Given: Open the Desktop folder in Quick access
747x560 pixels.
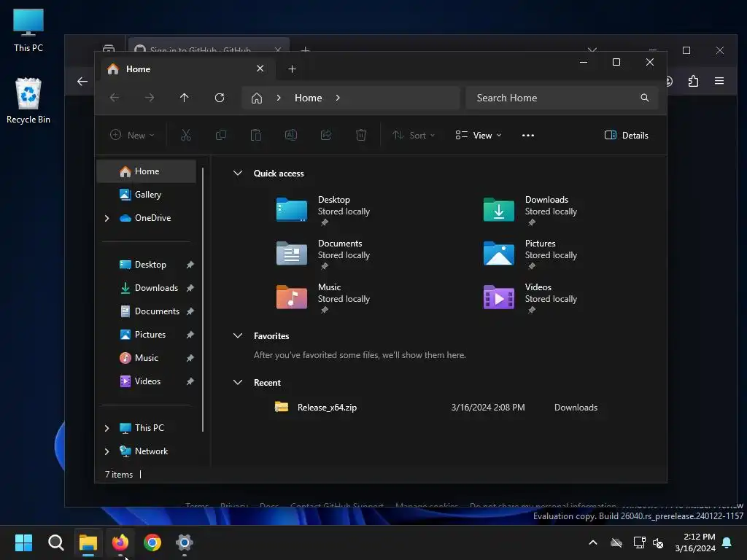Looking at the screenshot, I should coord(324,209).
